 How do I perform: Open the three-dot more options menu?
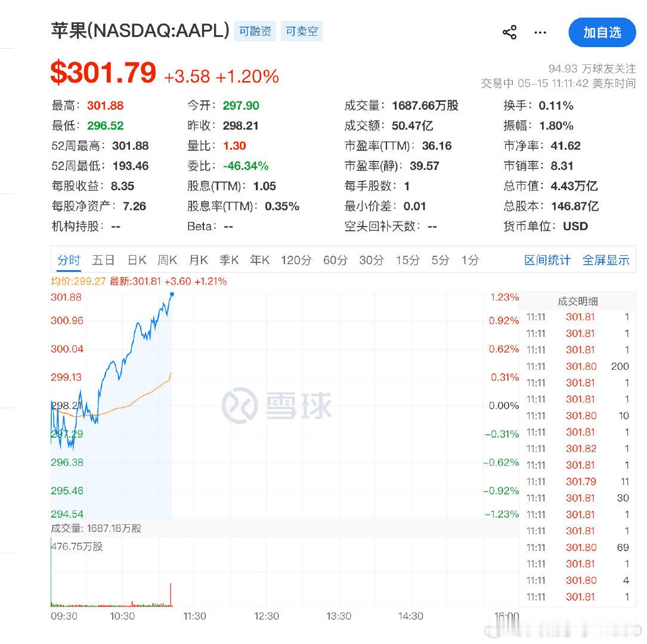[540, 32]
